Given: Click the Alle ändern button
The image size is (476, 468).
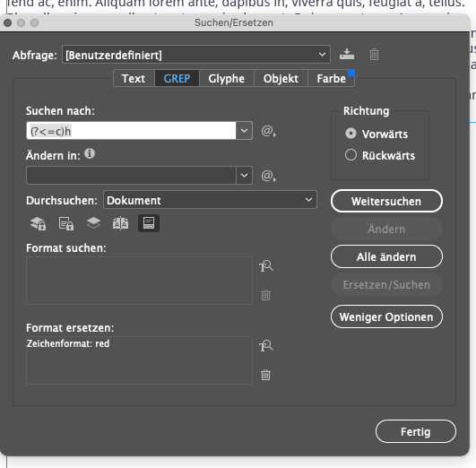Looking at the screenshot, I should (x=386, y=257).
